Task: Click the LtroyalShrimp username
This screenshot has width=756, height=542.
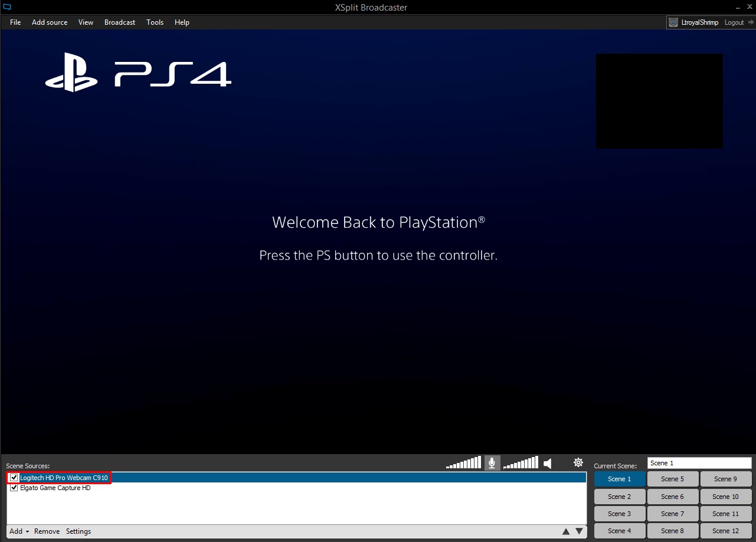Action: coord(700,22)
